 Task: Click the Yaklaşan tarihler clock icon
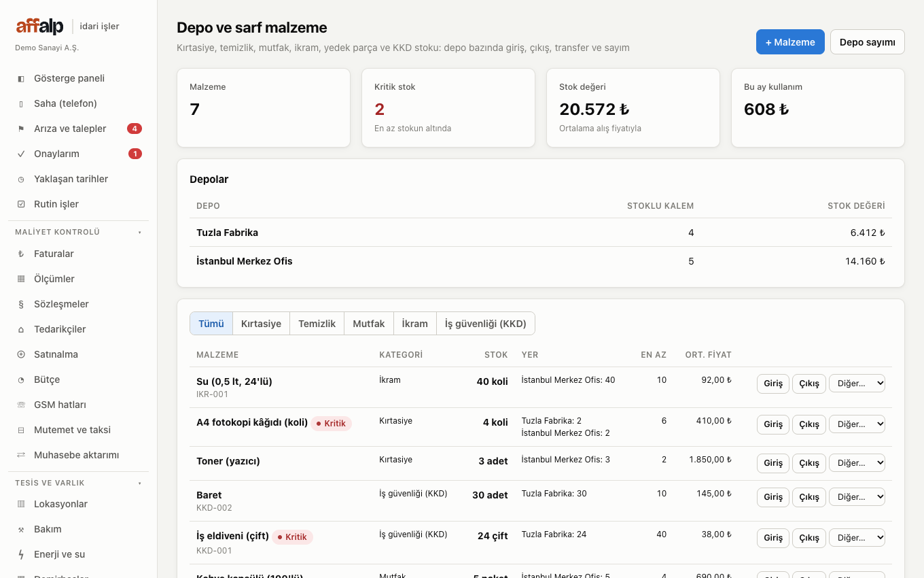[21, 180]
